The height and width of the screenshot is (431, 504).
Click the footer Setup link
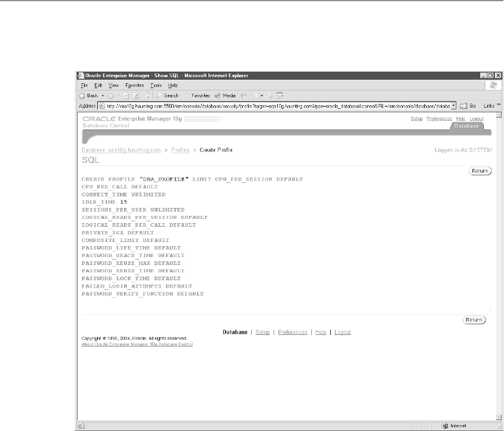tap(263, 332)
